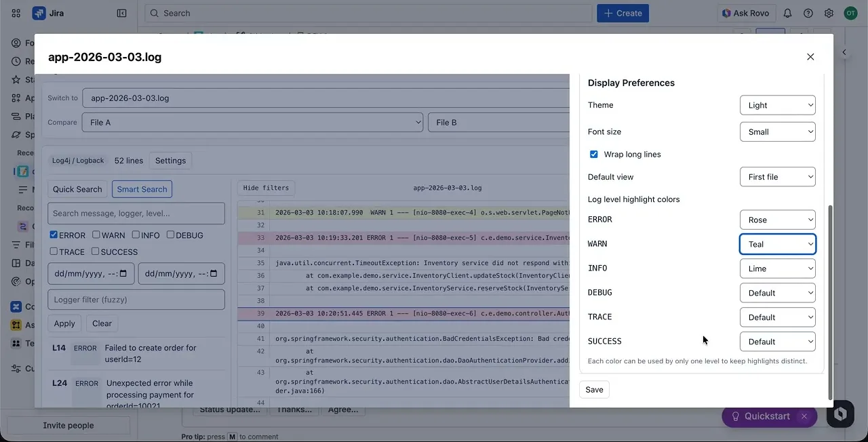Click the Settings button beside 52 lines

pos(170,161)
